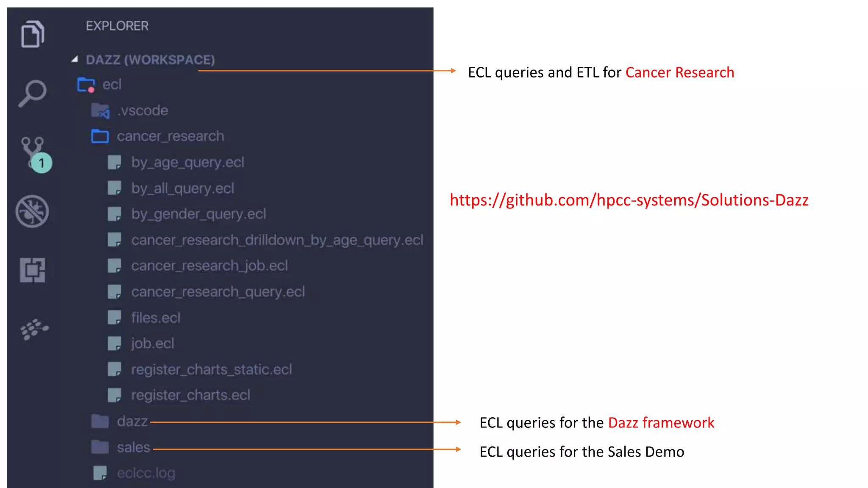Screen dimensions: 868x488
Task: Open by_age_query.ecl
Action: point(188,163)
